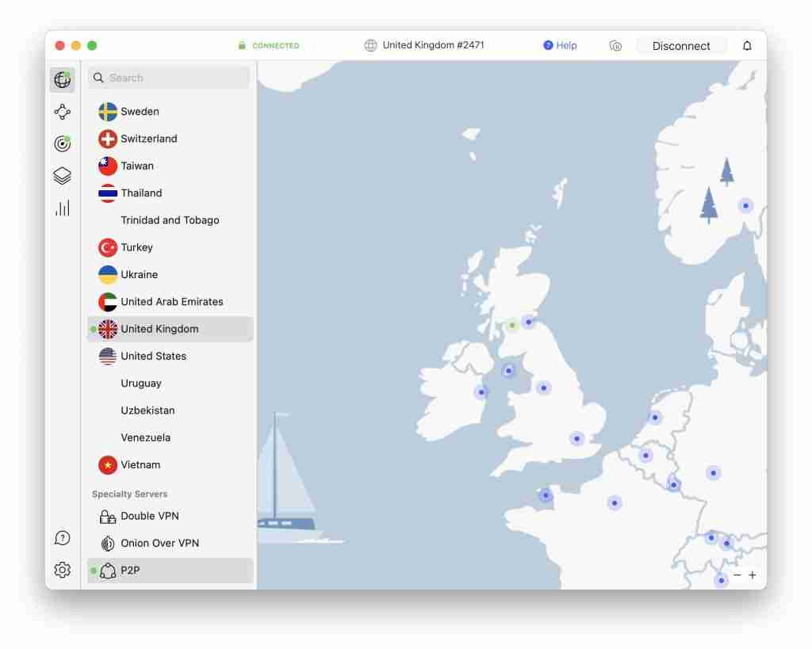Open the statistics bar chart icon
Viewport: 812px width, 649px height.
point(62,208)
